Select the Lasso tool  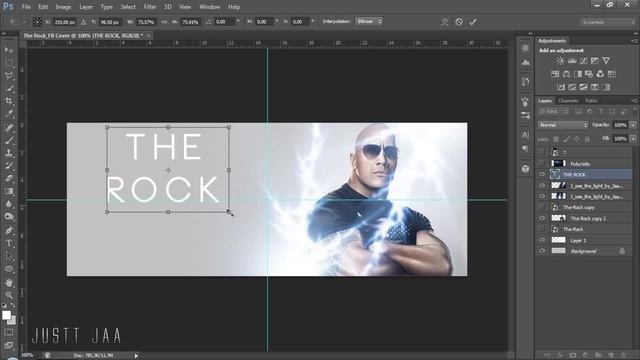point(9,76)
